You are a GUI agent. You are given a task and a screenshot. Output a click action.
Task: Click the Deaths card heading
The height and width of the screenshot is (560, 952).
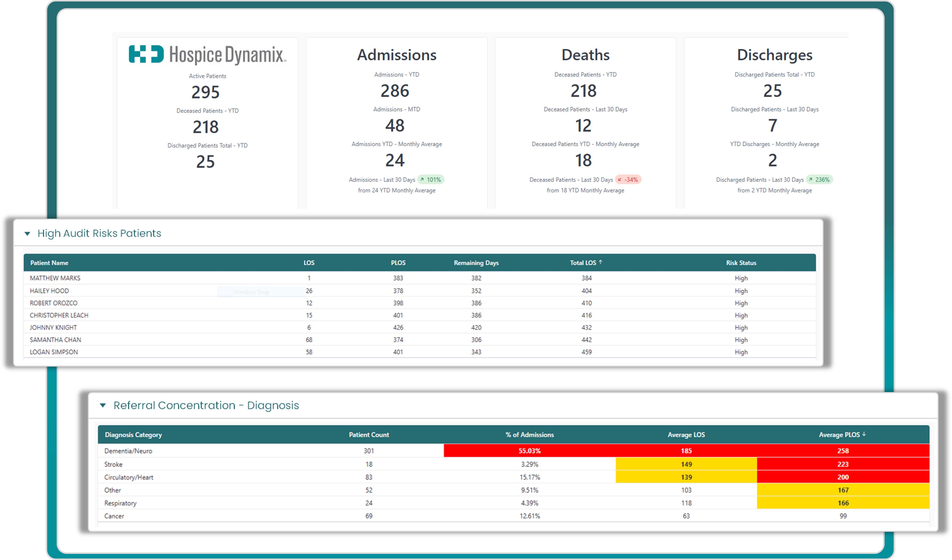[586, 55]
